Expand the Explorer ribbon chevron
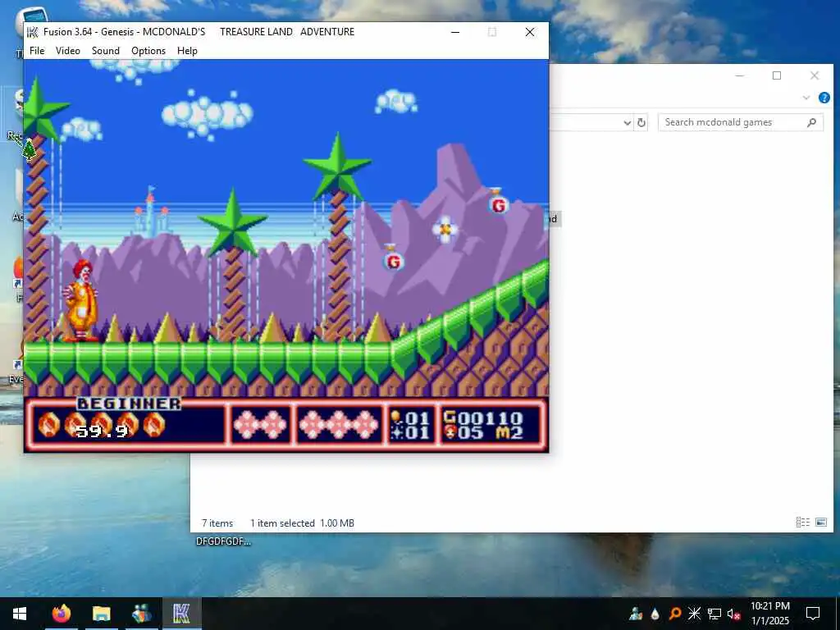The image size is (840, 630). tap(806, 98)
